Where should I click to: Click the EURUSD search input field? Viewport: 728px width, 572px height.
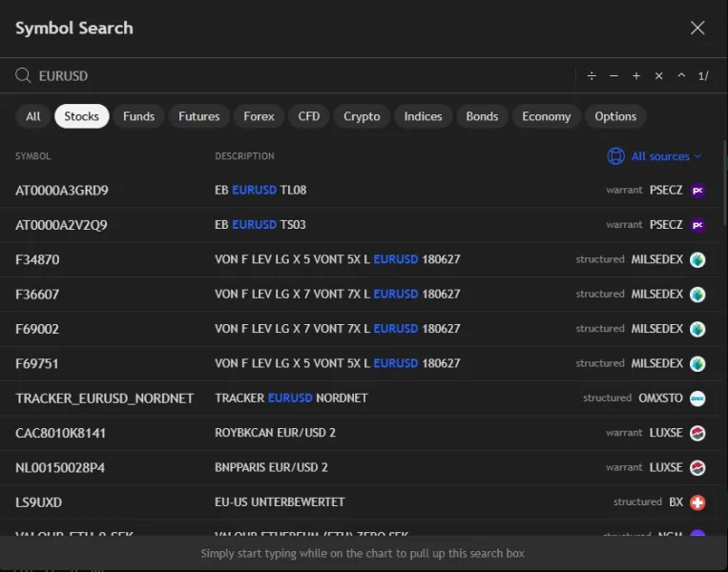click(x=286, y=76)
